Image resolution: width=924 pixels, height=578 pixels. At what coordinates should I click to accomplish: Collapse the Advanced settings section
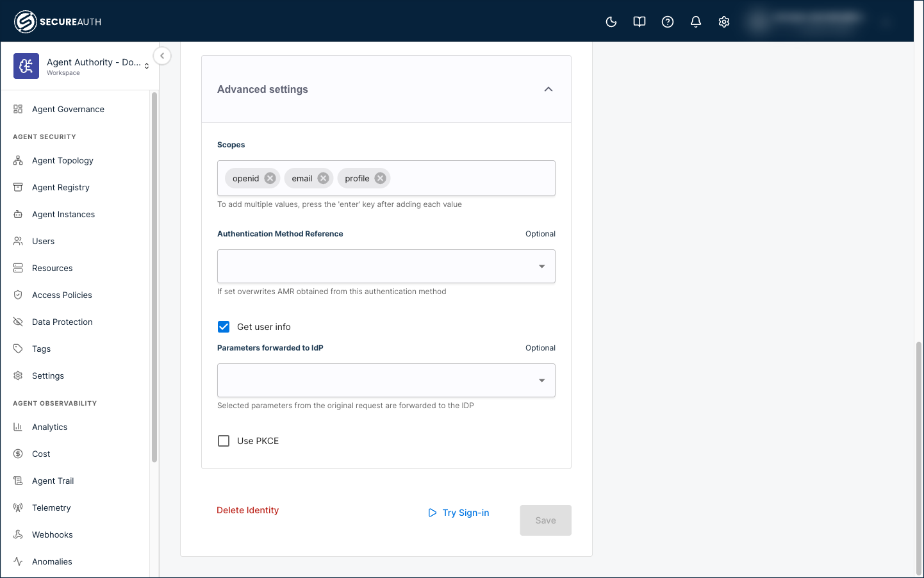click(x=549, y=89)
